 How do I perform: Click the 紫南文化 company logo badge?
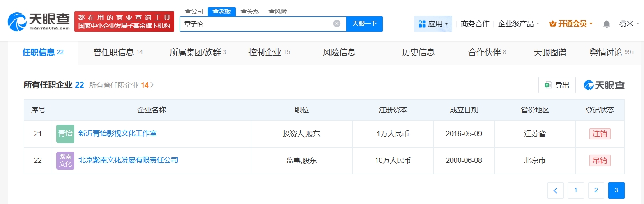tap(65, 160)
